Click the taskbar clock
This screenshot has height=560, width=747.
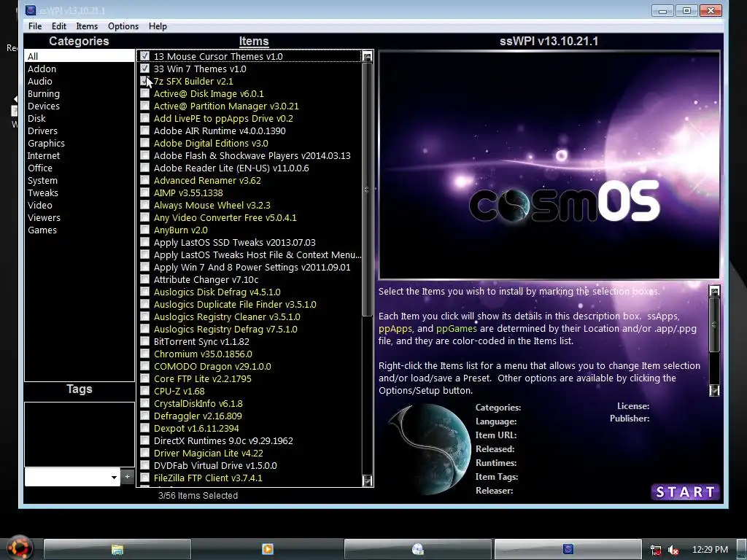click(x=710, y=550)
